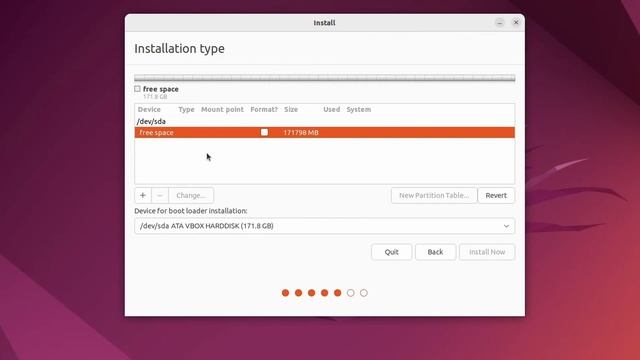This screenshot has height=360, width=640.
Task: Click the Used column header
Action: (x=332, y=109)
